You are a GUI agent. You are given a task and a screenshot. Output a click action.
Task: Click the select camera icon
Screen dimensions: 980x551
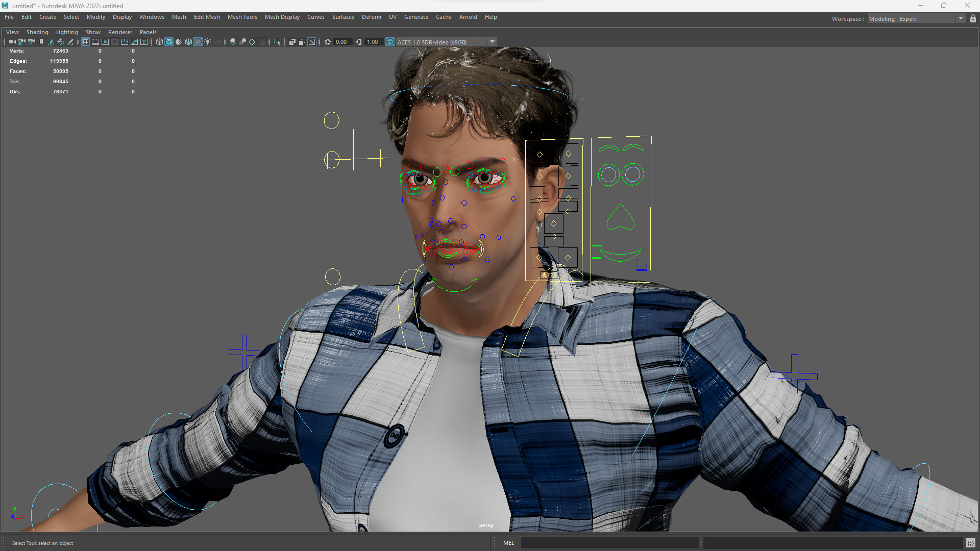click(x=12, y=42)
